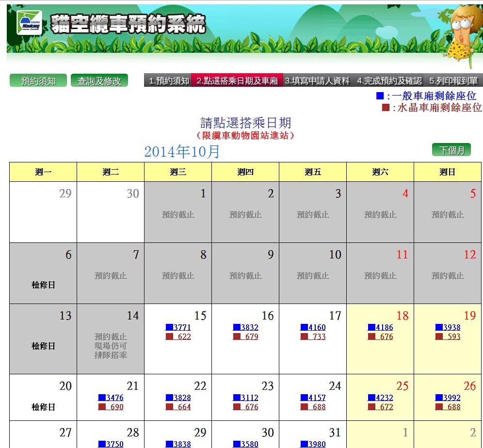This screenshot has height=448, width=483.
Task: Click the red note （限纜車動物園站進站）
Action: click(245, 135)
